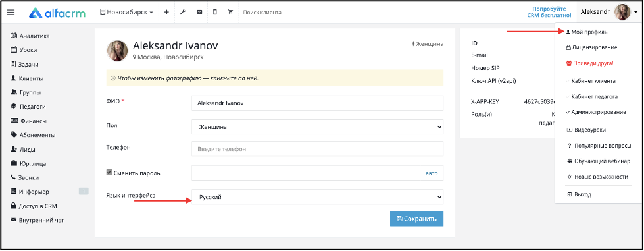Click the Aleksandr user name in header
Image resolution: width=644 pixels, height=251 pixels.
(595, 12)
